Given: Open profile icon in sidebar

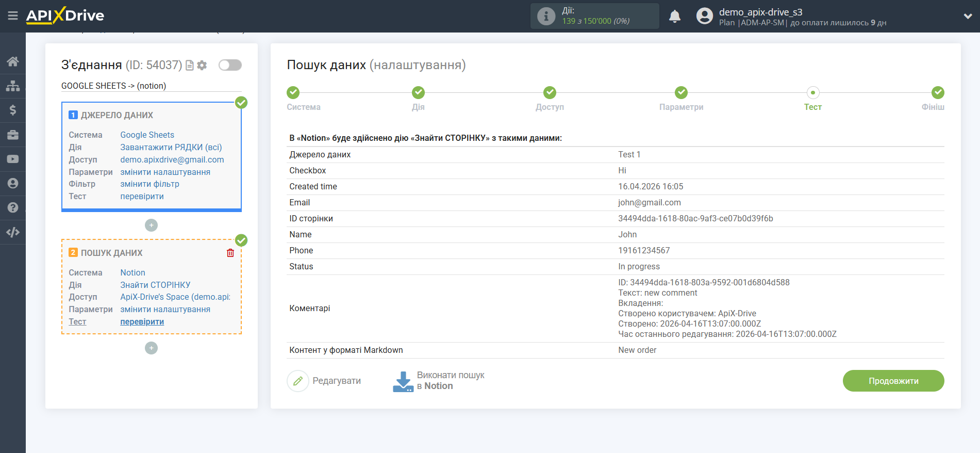Looking at the screenshot, I should (x=13, y=183).
